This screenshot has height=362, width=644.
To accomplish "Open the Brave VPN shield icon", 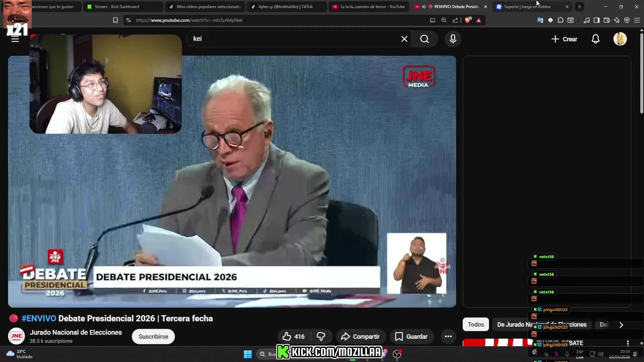I will tap(627, 20).
